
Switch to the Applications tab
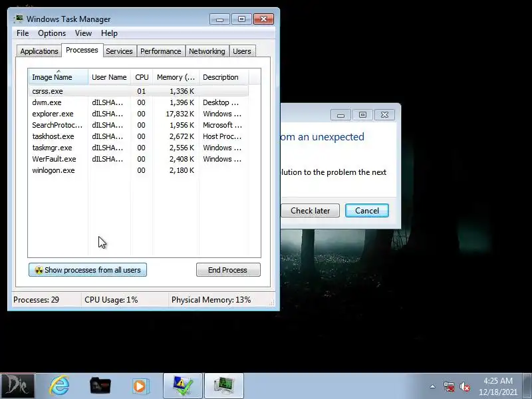click(39, 51)
